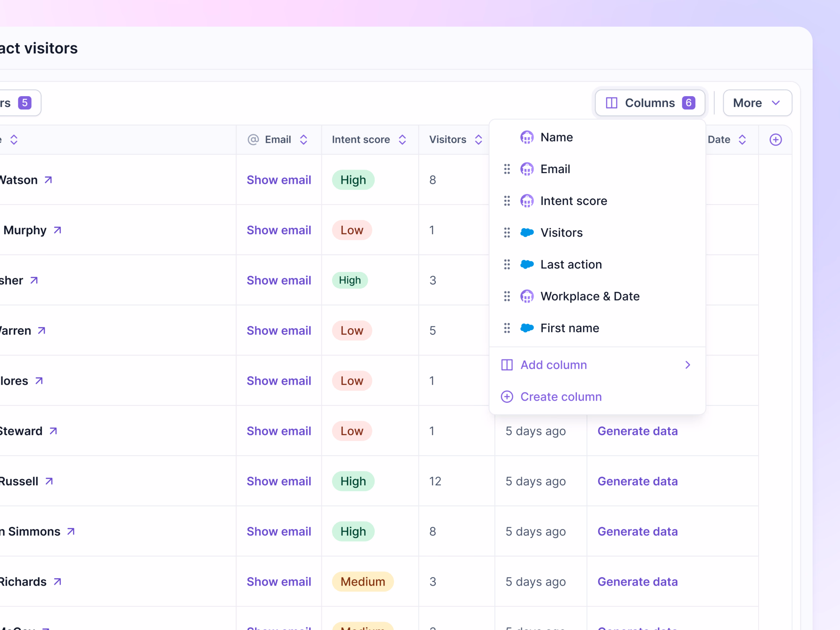Sort by the Date column
Viewport: 840px width, 630px height.
(742, 140)
